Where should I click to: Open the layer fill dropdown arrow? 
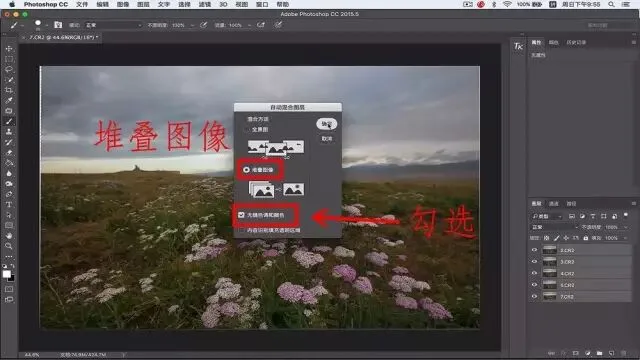tap(625, 238)
